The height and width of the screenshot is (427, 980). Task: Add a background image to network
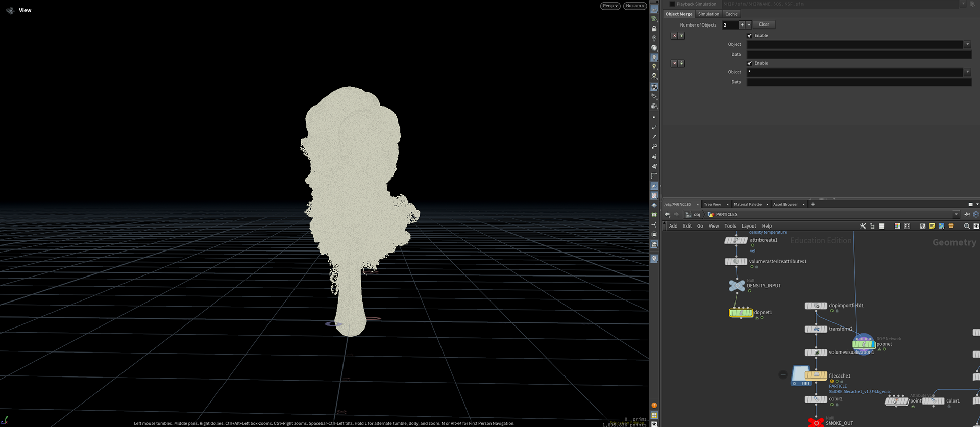pos(942,226)
